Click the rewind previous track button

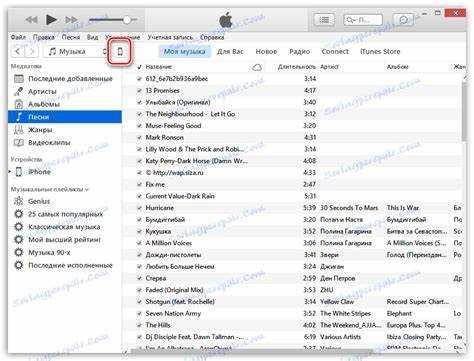pos(32,20)
